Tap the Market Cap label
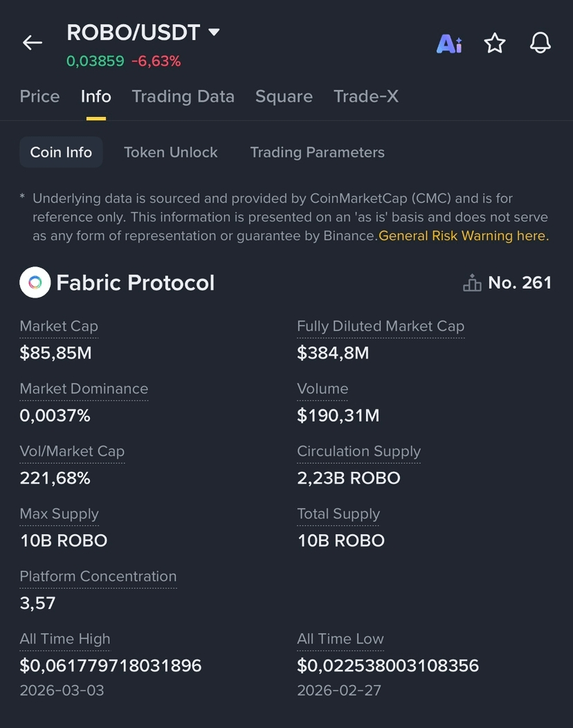 coord(59,327)
